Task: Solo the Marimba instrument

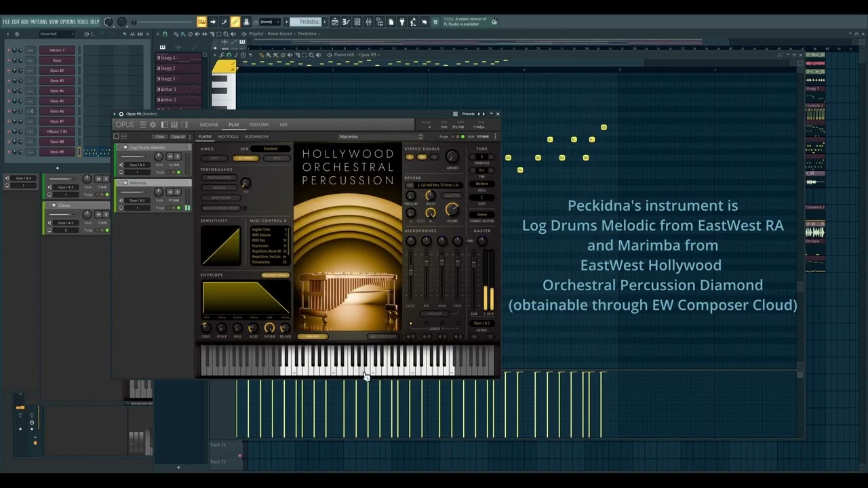Action: tap(178, 192)
